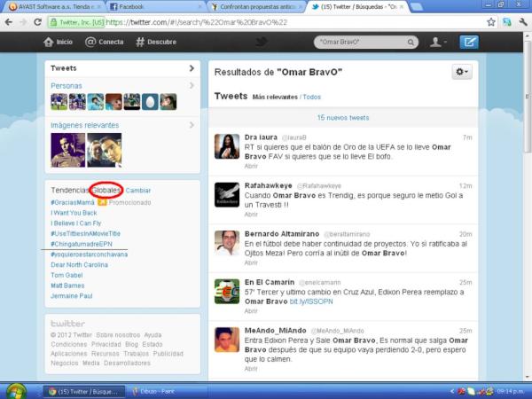Viewport: 532px width, 399px height.
Task: Click the Twitter Búsqueda taskbar item
Action: click(84, 392)
